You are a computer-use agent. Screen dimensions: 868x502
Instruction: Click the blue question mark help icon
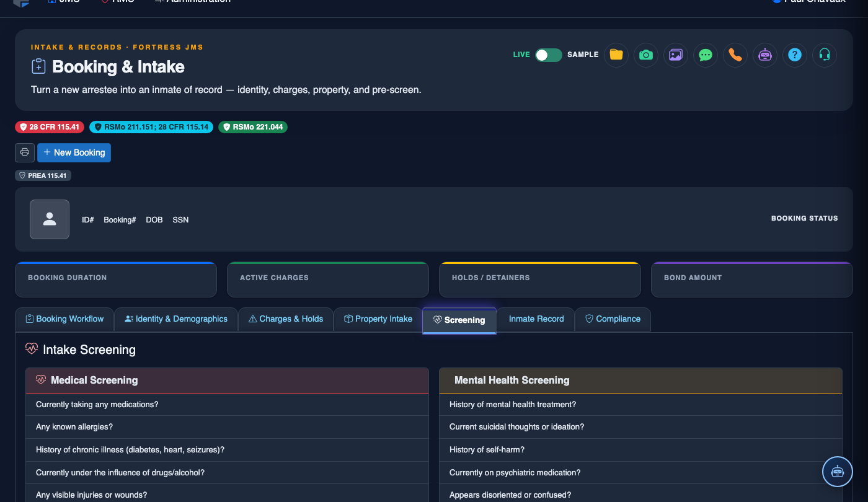point(795,55)
